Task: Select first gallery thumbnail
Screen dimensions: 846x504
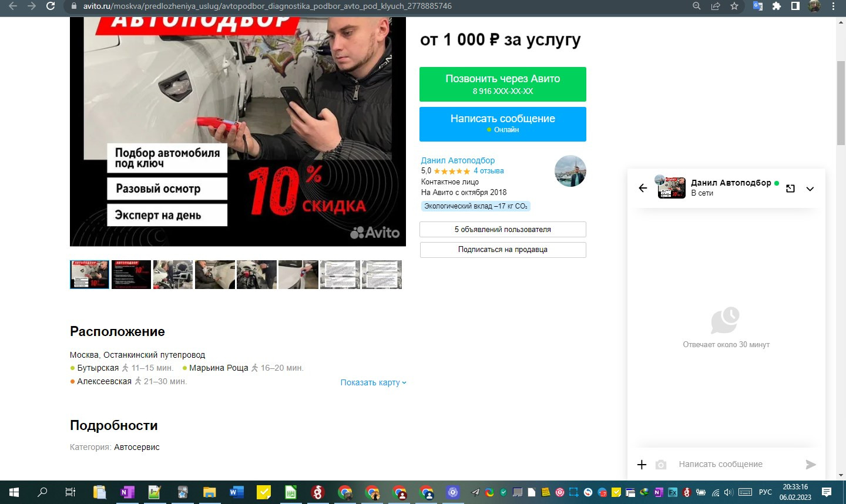Action: (89, 274)
